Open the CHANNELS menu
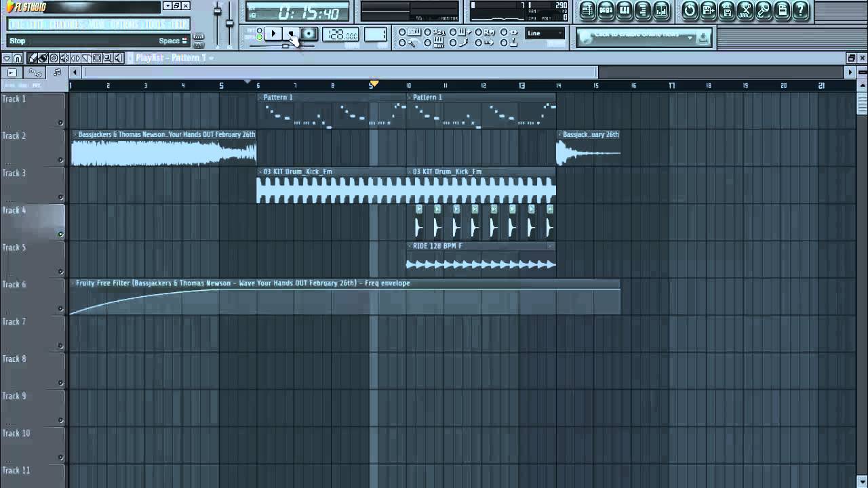 (x=66, y=24)
